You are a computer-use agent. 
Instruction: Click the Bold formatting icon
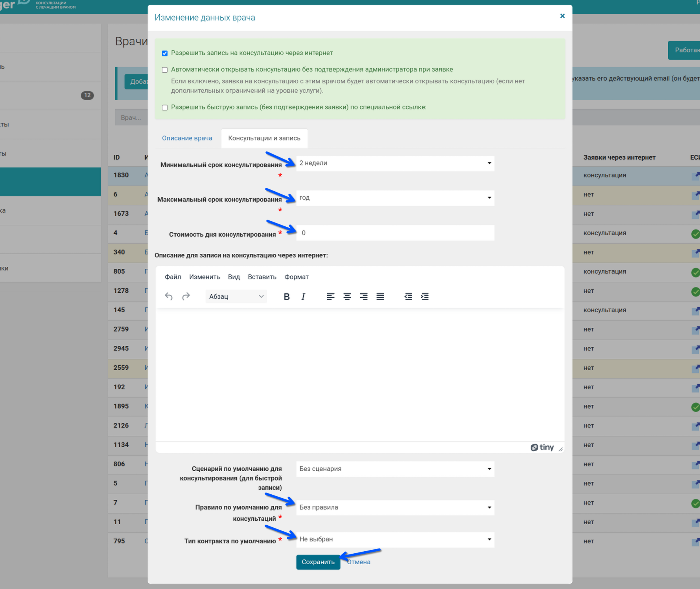[x=286, y=297]
